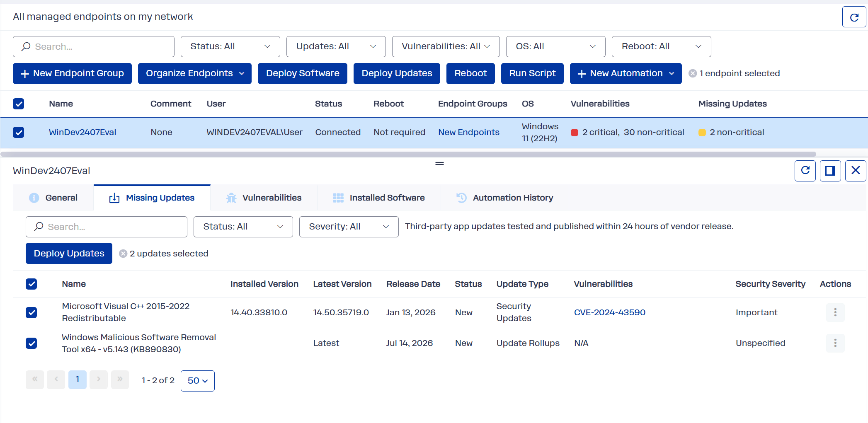Sort endpoints by Missing Updates column
The height and width of the screenshot is (423, 868).
tap(732, 104)
